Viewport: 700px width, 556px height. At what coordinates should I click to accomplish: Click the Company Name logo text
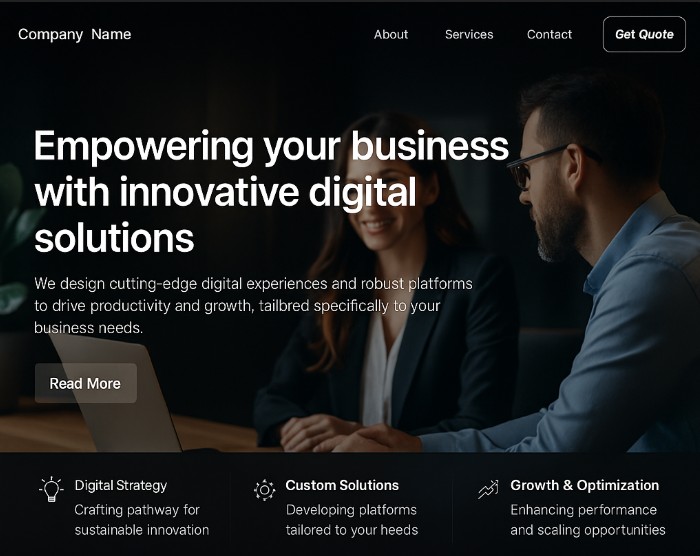[x=75, y=34]
